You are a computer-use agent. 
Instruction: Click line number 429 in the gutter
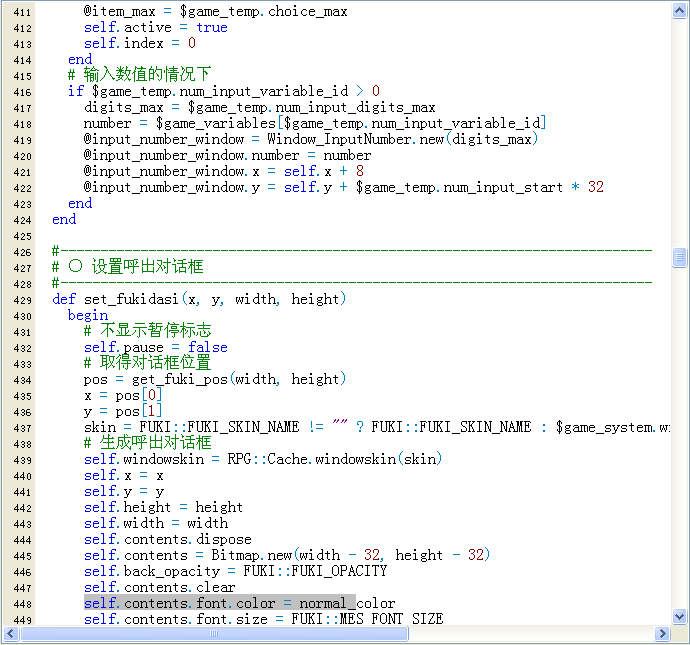(22, 301)
